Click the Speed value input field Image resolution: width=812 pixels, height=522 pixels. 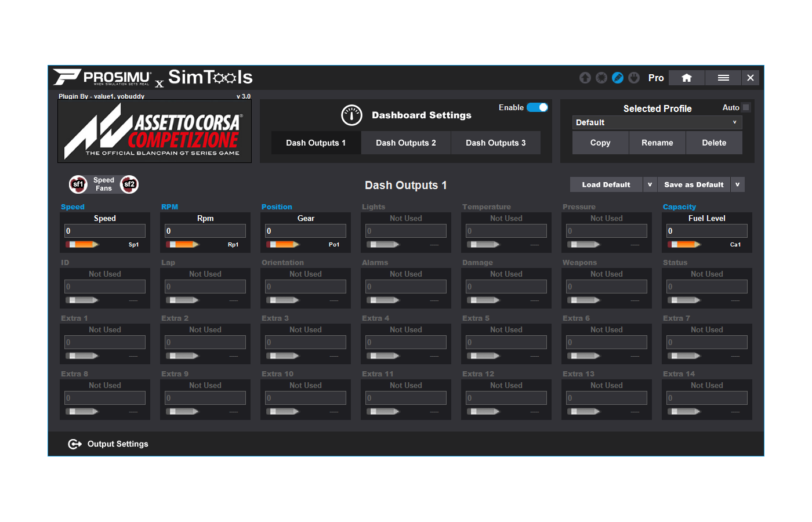[x=105, y=231]
